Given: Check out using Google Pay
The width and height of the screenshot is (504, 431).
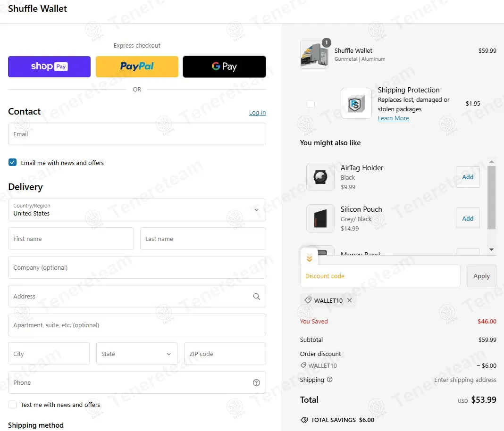Looking at the screenshot, I should coord(224,66).
